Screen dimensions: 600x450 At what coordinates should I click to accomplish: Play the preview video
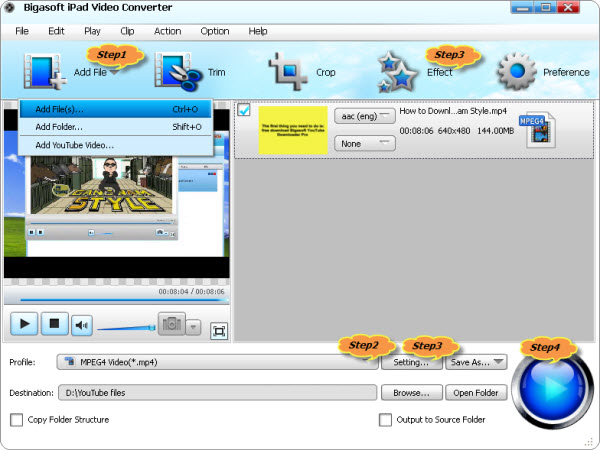(x=24, y=324)
